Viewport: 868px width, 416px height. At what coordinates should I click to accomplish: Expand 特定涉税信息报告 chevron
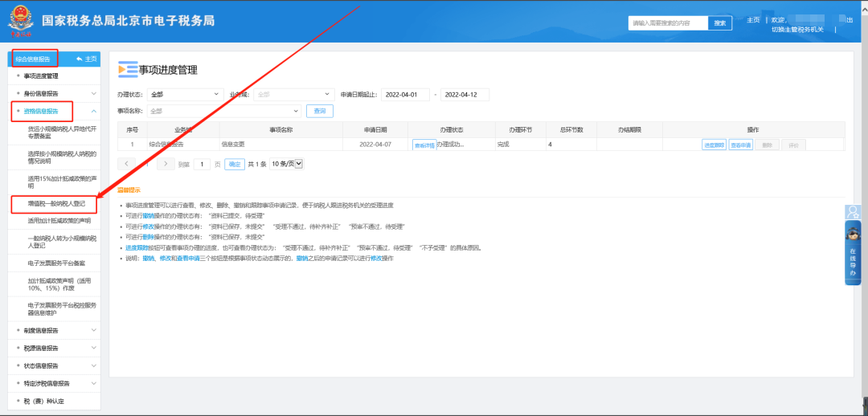[93, 382]
